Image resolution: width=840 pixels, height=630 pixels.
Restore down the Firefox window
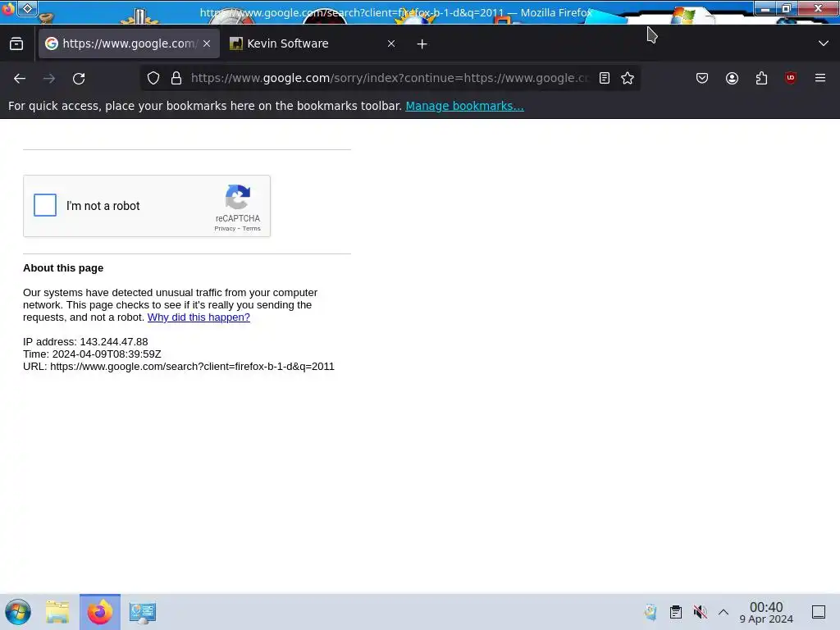(787, 8)
